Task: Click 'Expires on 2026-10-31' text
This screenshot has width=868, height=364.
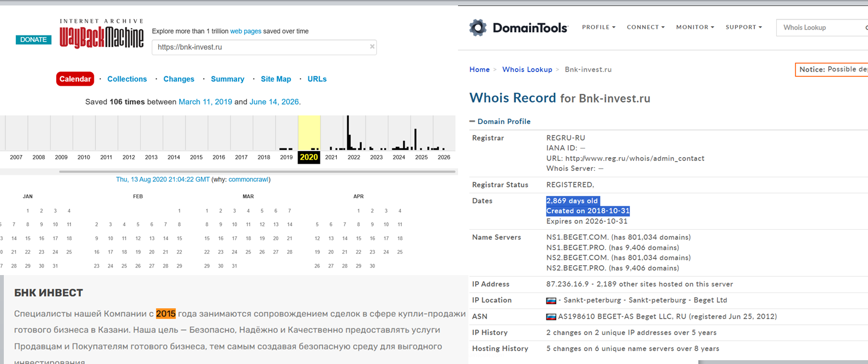Action: 587,222
